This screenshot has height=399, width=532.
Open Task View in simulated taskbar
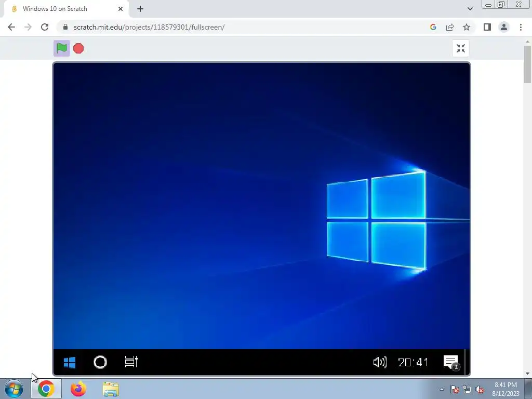131,362
